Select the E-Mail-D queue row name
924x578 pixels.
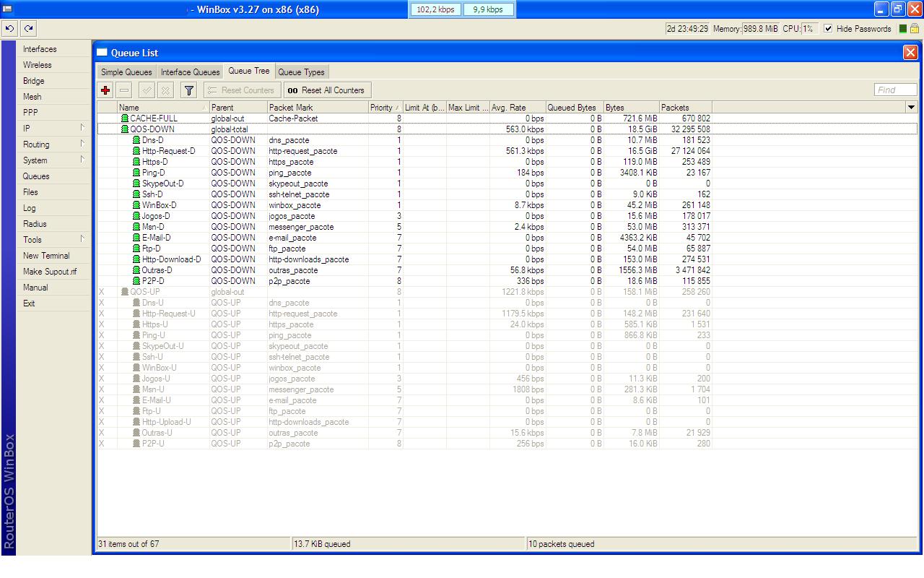(156, 238)
